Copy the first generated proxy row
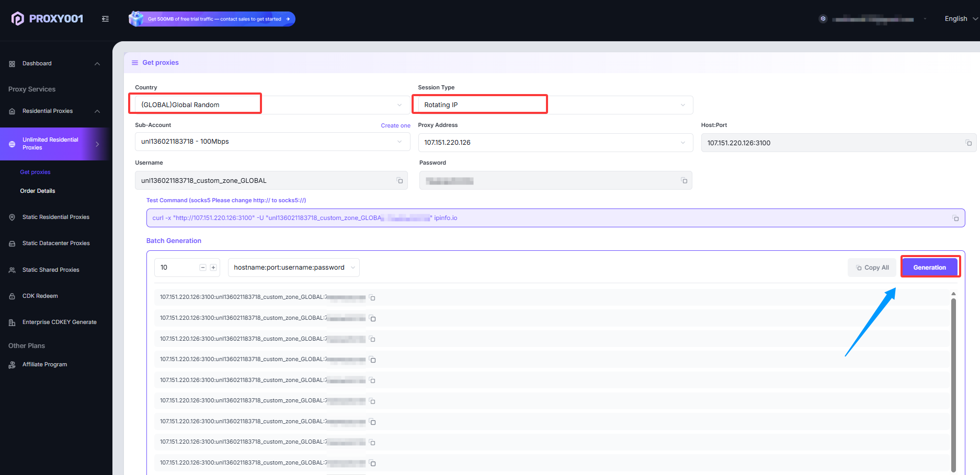Screen dimensions: 980x475 point(372,297)
